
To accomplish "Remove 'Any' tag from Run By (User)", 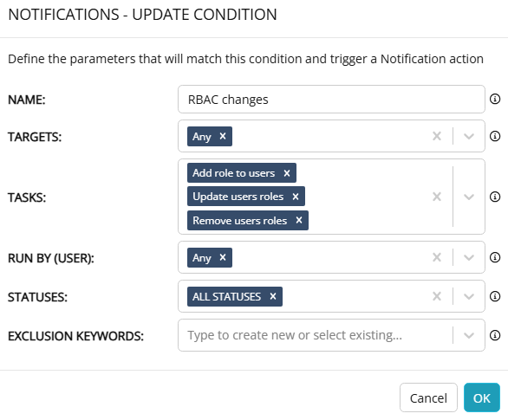I will (223, 257).
